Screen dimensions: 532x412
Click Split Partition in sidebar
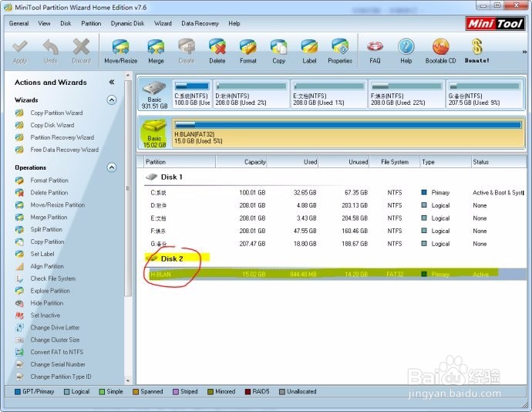(x=46, y=229)
